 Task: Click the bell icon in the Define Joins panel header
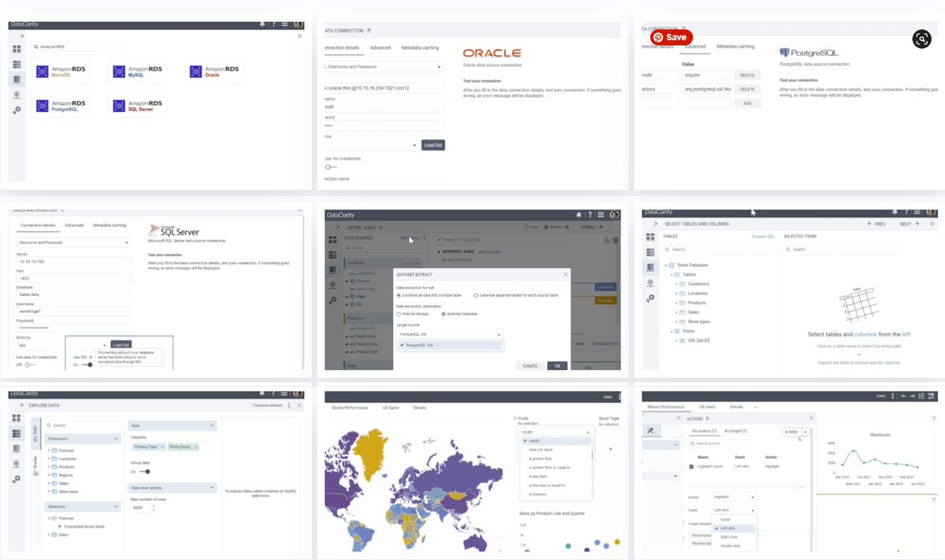tap(580, 214)
